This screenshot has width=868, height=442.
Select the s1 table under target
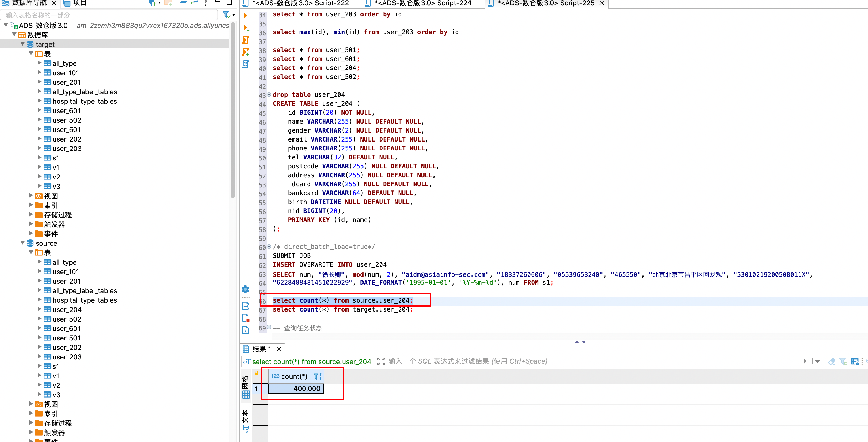click(56, 158)
